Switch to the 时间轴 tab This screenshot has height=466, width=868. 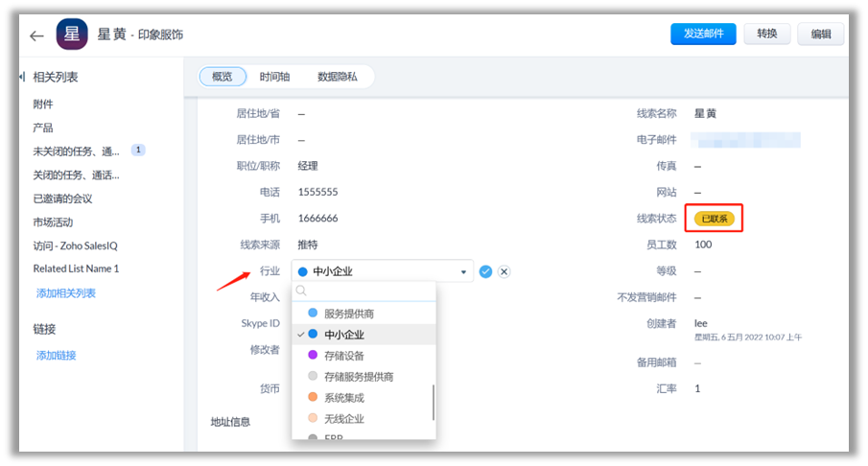click(274, 77)
